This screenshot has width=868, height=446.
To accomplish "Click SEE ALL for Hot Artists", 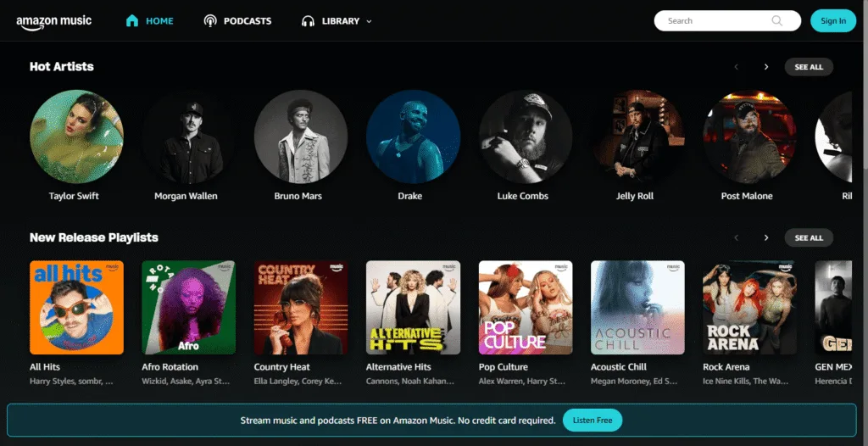I will 809,67.
